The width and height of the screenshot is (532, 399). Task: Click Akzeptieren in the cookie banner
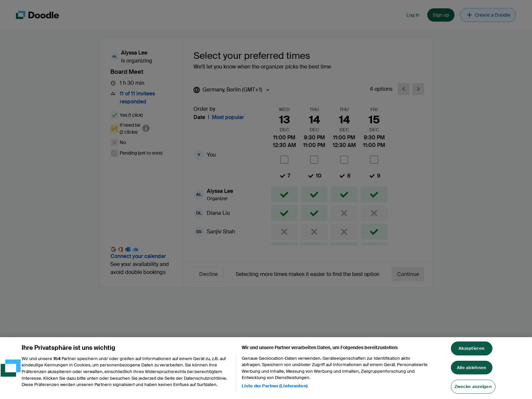pyautogui.click(x=471, y=348)
